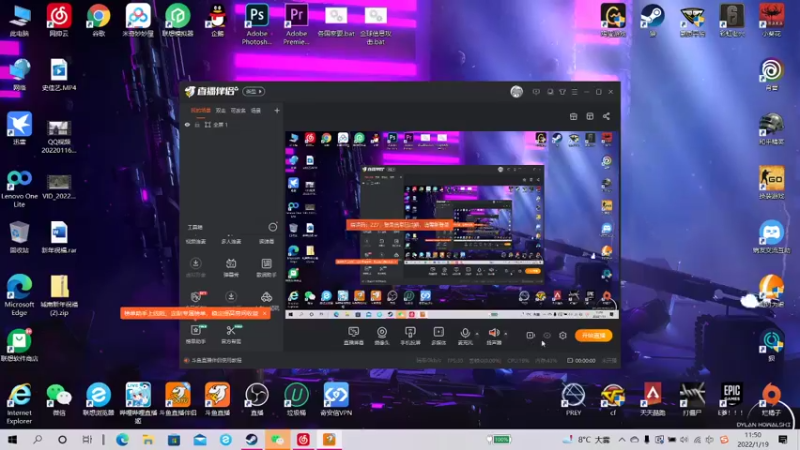Screen dimensions: 800x450
Task: Open the scissors tool in toolbox
Action: click(231, 333)
